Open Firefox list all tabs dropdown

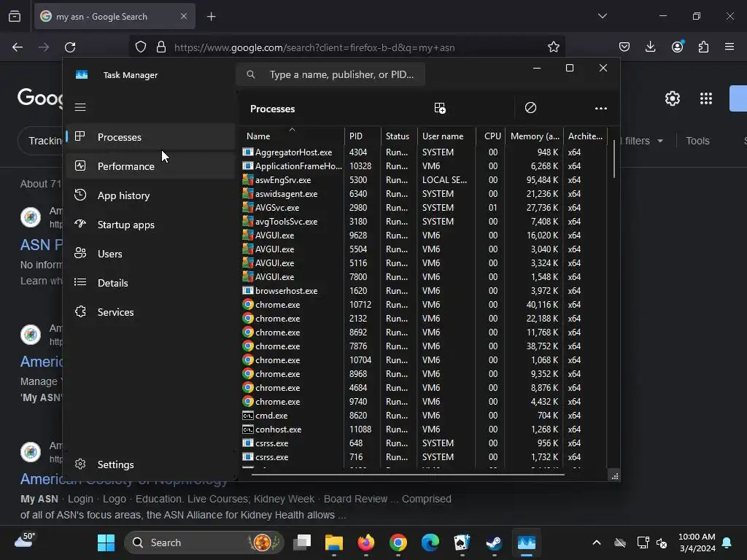click(602, 16)
